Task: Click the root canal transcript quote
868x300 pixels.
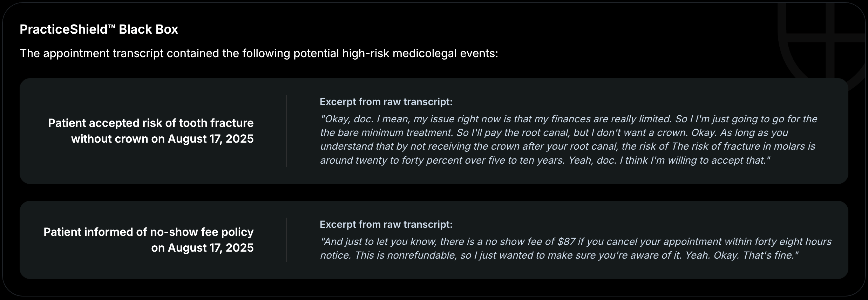Action: [568, 139]
